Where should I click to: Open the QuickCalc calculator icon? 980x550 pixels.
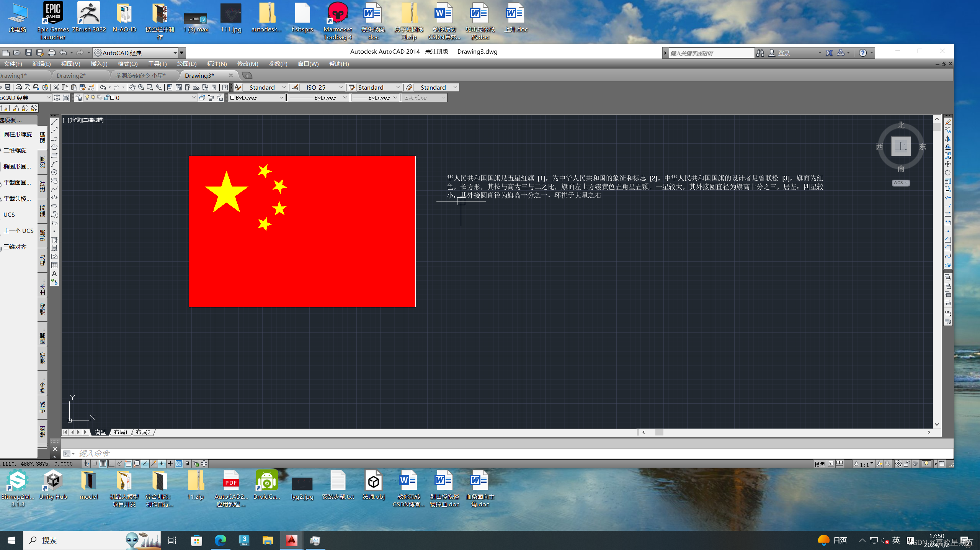tap(214, 87)
